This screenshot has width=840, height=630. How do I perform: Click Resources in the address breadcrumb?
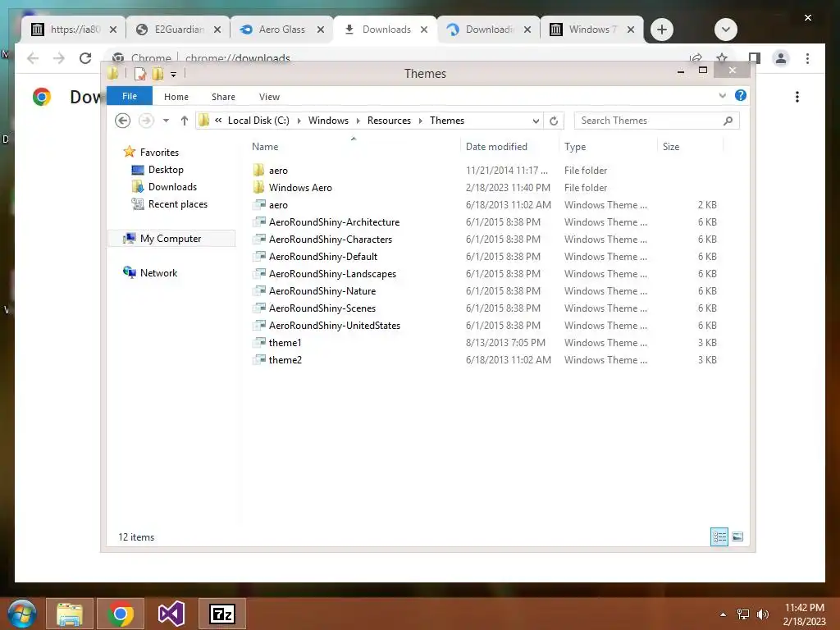click(x=389, y=121)
